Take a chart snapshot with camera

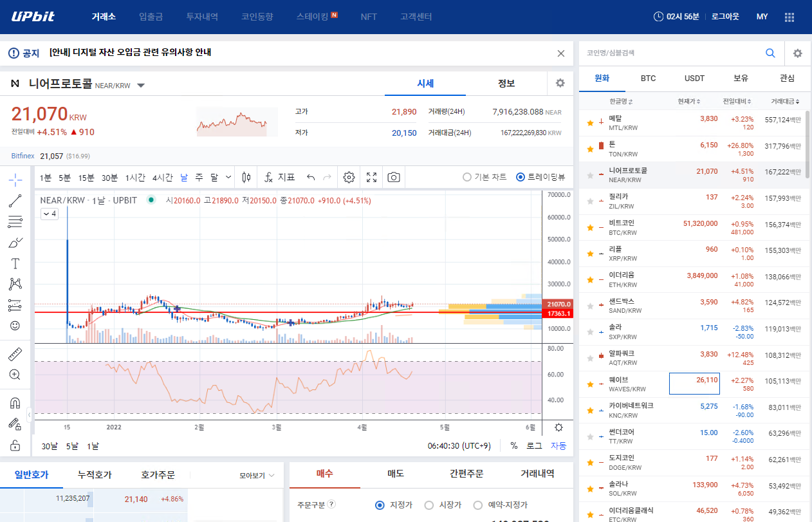[x=394, y=177]
